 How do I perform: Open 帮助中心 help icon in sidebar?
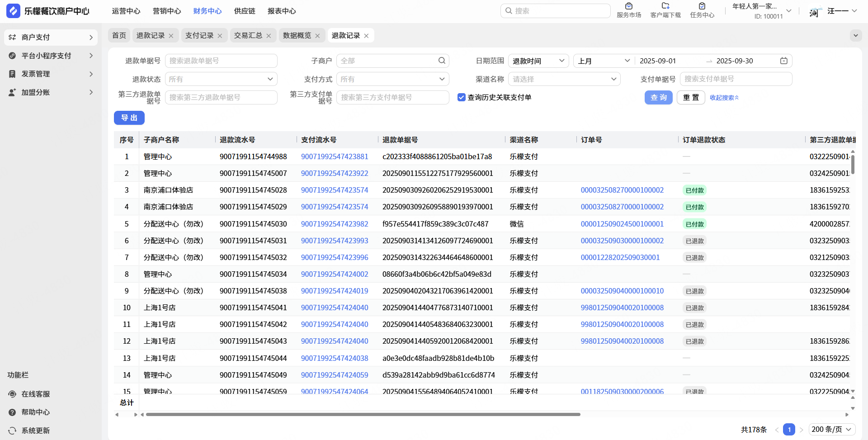[x=12, y=412]
